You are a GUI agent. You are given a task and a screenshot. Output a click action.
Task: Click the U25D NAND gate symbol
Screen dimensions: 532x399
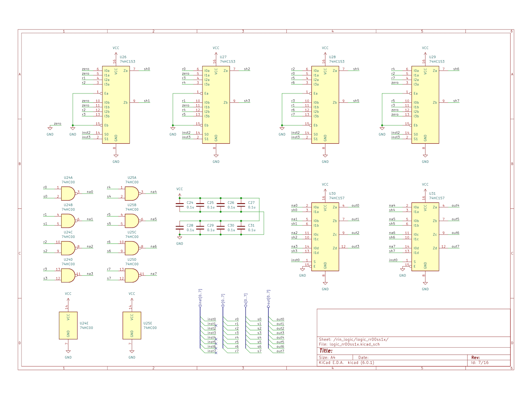[132, 276]
